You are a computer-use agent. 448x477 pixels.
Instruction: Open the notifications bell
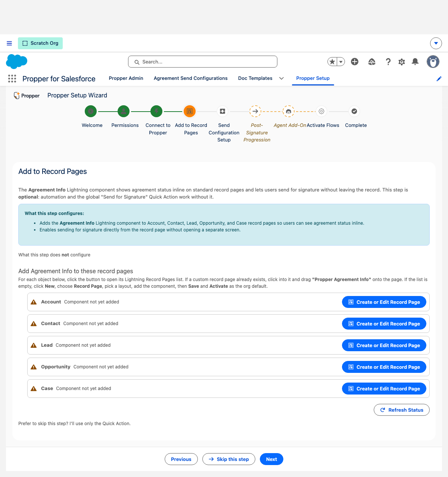click(415, 62)
